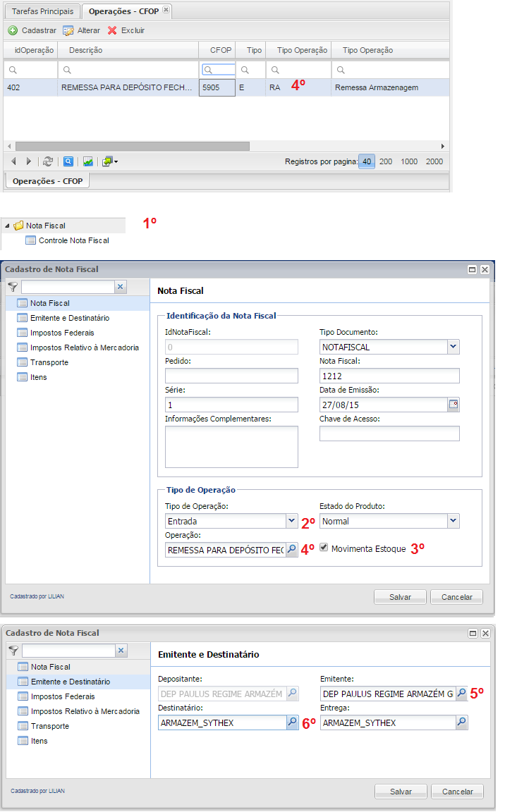The height and width of the screenshot is (812, 505).
Task: Set records per page to 1000
Action: [x=409, y=161]
